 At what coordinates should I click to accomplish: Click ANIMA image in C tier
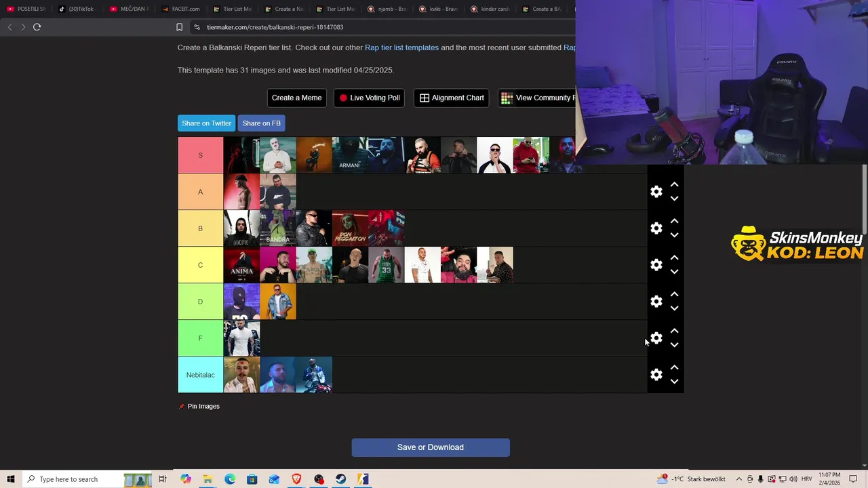[x=242, y=265]
